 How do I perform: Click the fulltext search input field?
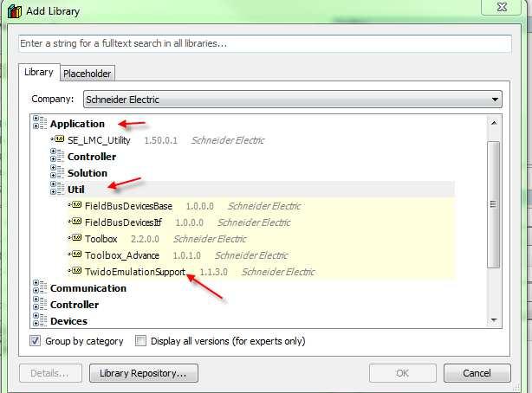tap(265, 43)
